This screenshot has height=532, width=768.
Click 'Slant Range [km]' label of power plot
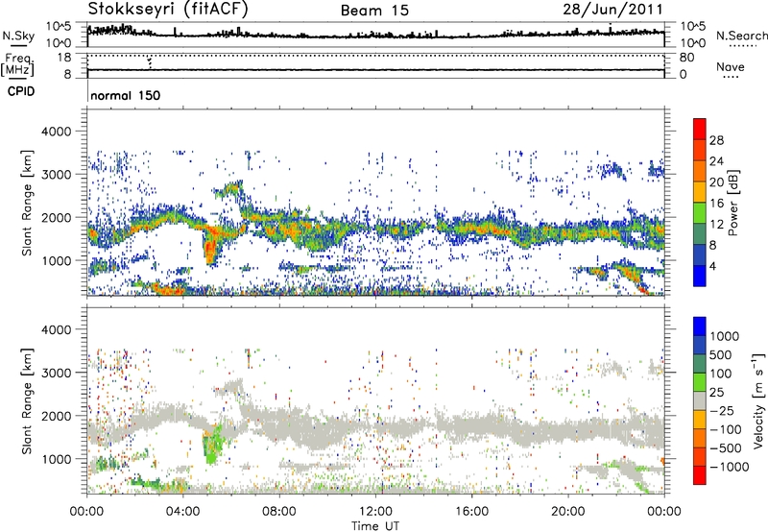27,203
